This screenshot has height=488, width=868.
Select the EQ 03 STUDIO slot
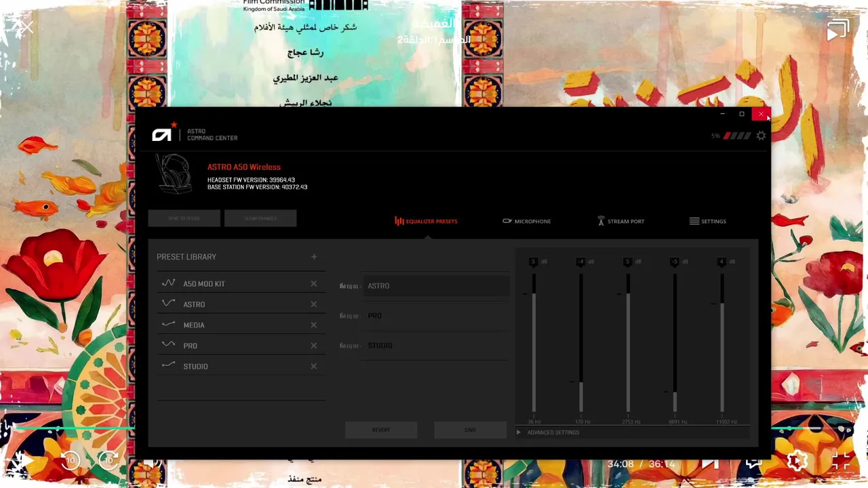437,346
